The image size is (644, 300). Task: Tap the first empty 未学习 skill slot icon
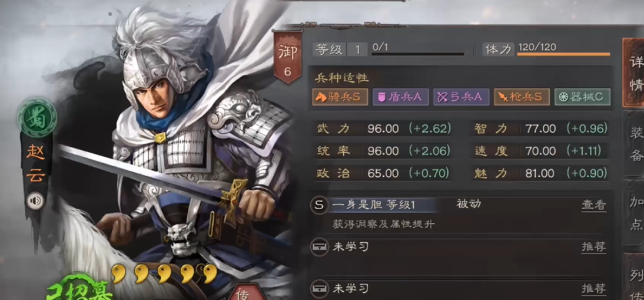[x=320, y=247]
